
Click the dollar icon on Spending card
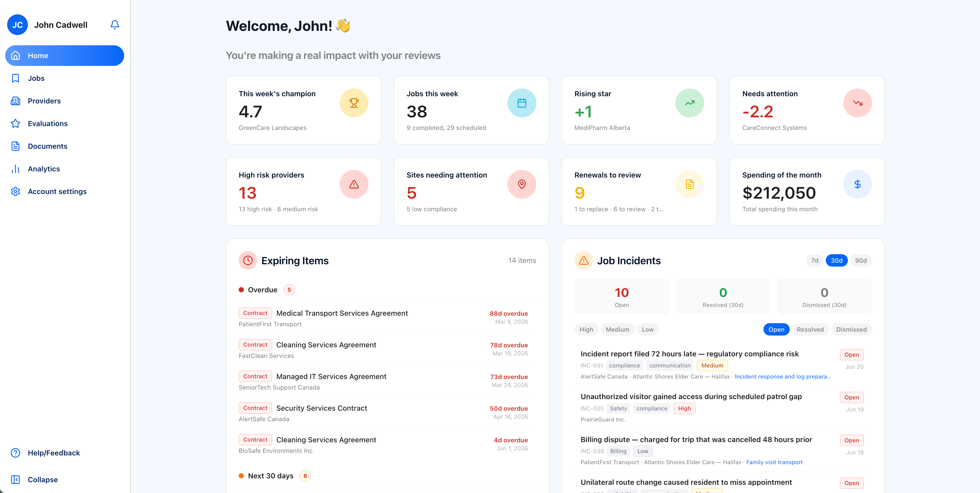pyautogui.click(x=857, y=184)
